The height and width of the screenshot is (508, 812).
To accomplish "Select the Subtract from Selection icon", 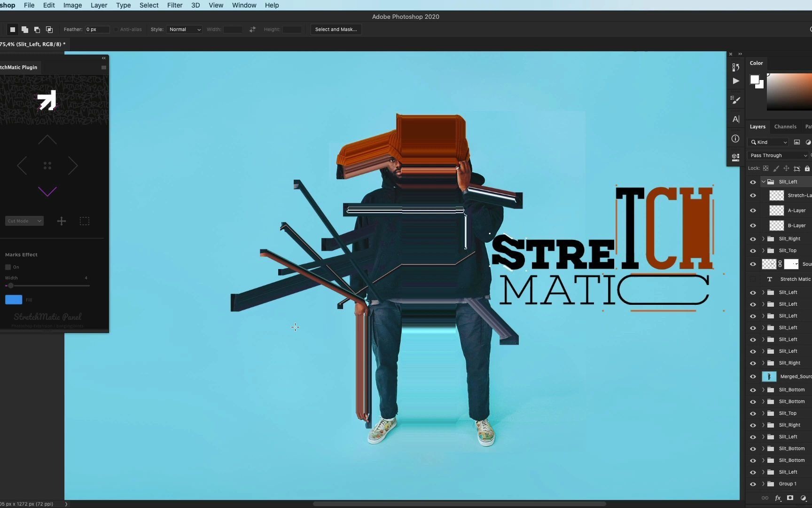I will pyautogui.click(x=37, y=29).
